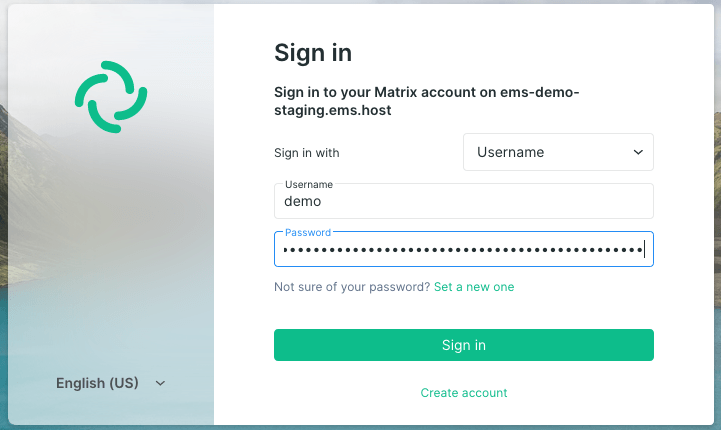The image size is (721, 430).
Task: Click the Sign in heading
Action: click(313, 52)
